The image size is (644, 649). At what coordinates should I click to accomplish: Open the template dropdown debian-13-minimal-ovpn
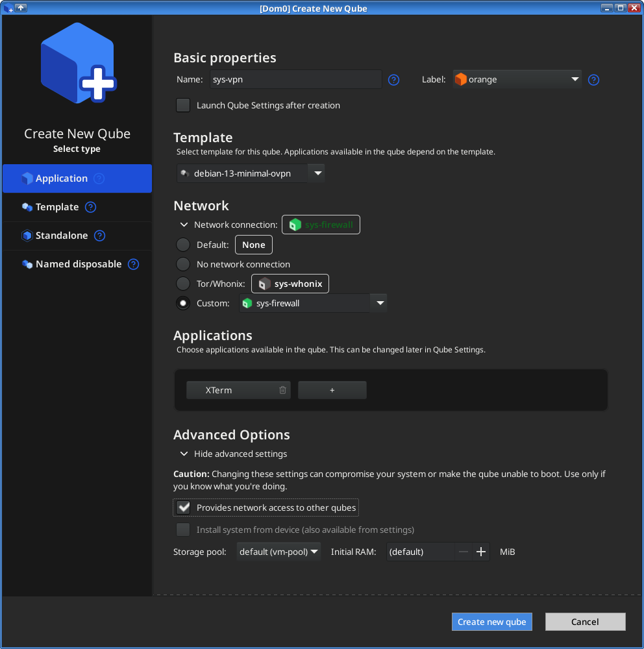(251, 173)
